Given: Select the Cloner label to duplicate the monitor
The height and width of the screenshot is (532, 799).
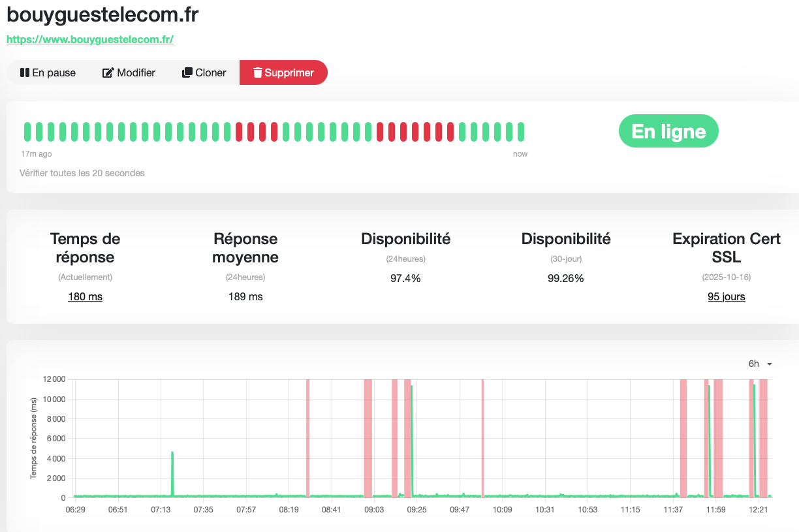Looking at the screenshot, I should click(x=211, y=72).
